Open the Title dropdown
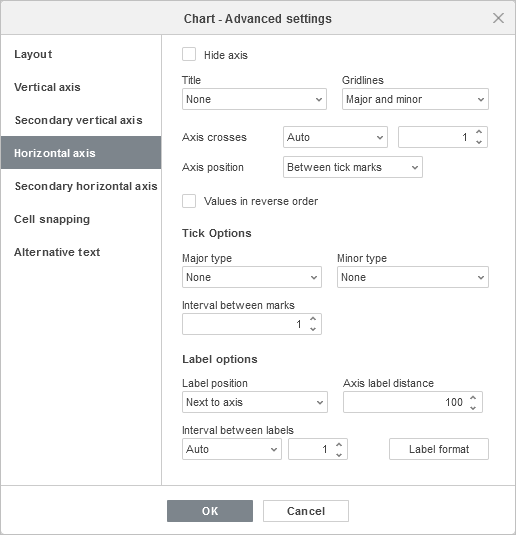The image size is (516, 535). (x=254, y=99)
